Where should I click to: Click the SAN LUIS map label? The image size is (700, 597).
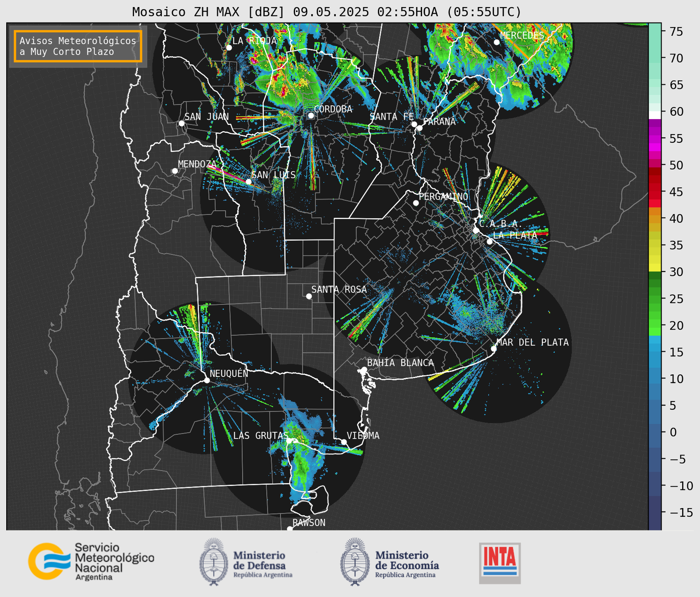coord(274,175)
